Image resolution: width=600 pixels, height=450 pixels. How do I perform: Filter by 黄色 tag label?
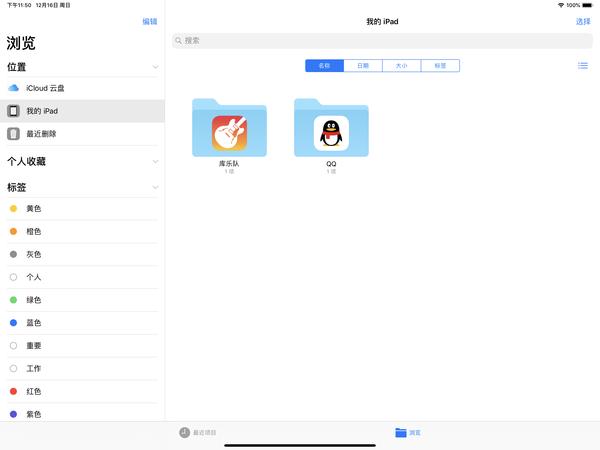[34, 209]
